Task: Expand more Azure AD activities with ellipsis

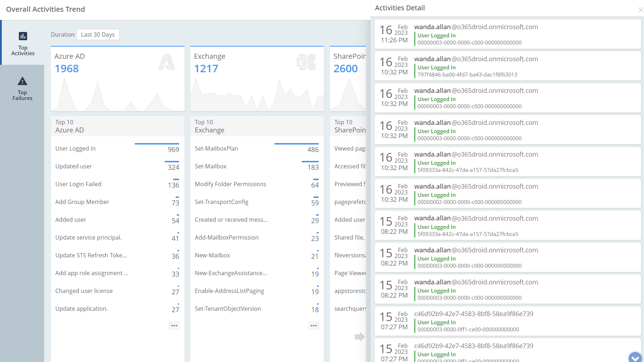Action: [x=174, y=326]
